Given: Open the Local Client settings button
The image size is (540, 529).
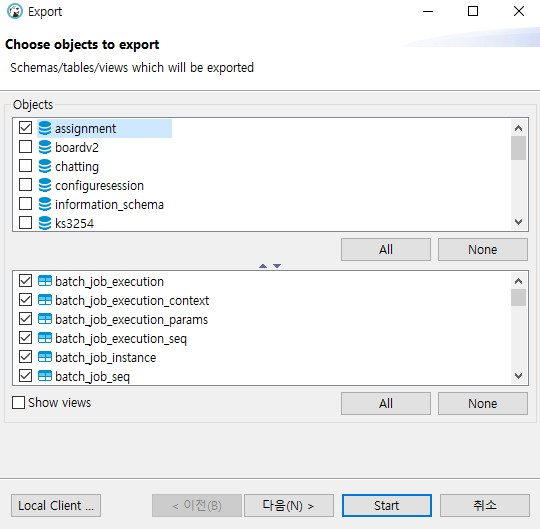Looking at the screenshot, I should point(56,506).
